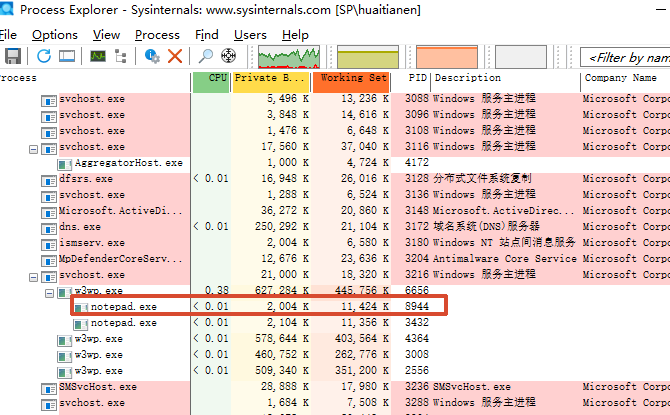Select svchost.exe with PID 3136
Image resolution: width=670 pixels, height=415 pixels.
pyautogui.click(x=92, y=195)
